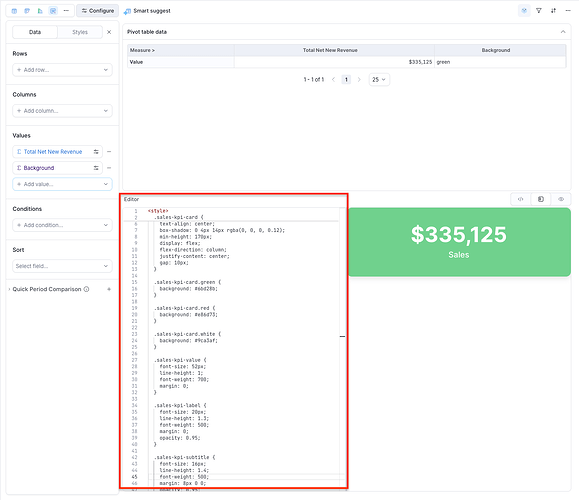This screenshot has width=579, height=500.
Task: Switch to split editor and preview view
Action: tap(541, 199)
